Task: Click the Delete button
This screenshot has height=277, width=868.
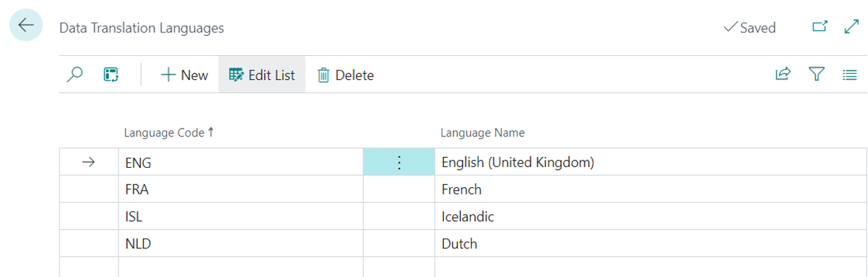Action: click(346, 75)
